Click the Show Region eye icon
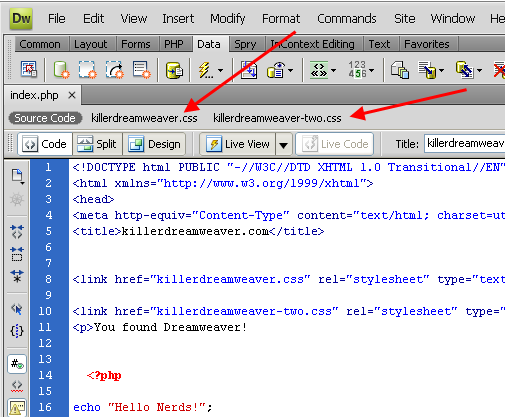The height and width of the screenshot is (417, 505). (x=275, y=70)
